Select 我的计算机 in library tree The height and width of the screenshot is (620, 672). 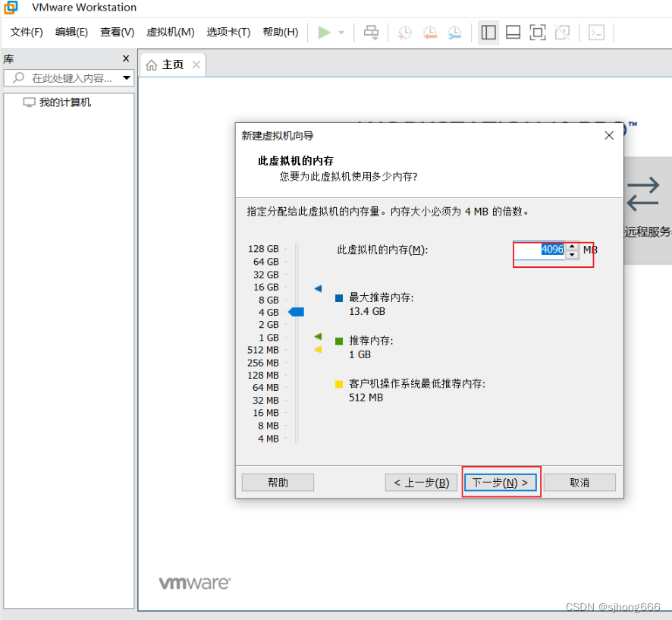tap(65, 102)
